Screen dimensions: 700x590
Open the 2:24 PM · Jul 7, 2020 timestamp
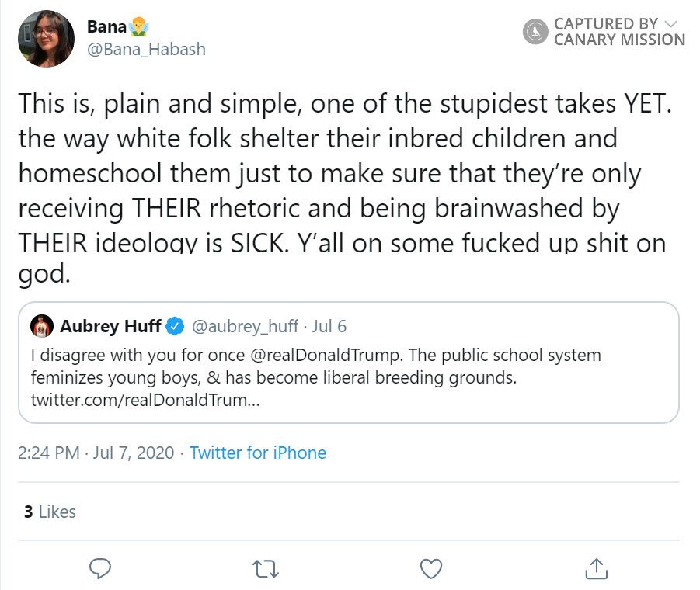pyautogui.click(x=96, y=453)
